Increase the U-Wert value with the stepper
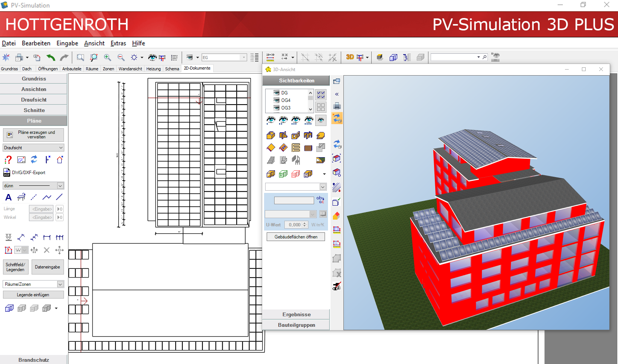This screenshot has width=618, height=364. click(x=305, y=223)
